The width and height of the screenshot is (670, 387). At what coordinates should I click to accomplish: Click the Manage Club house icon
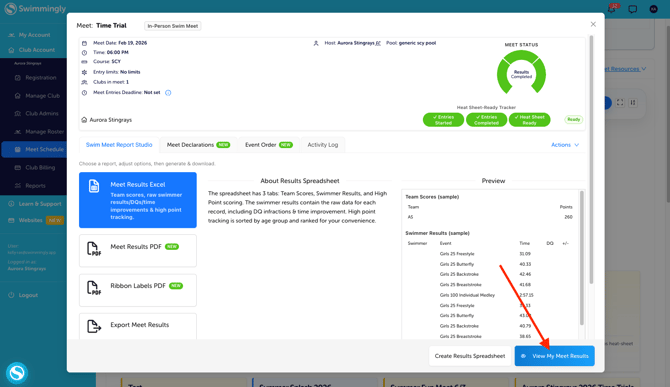(18, 96)
